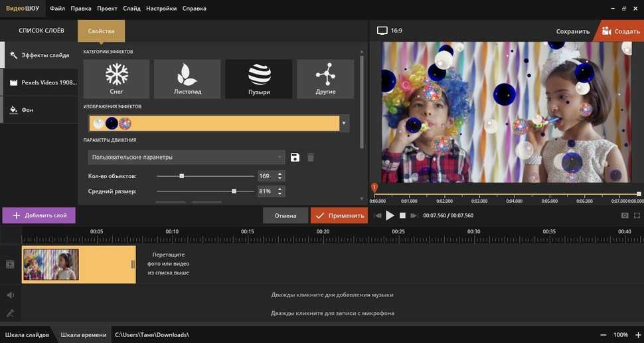Increase the Средний размер value with stepper
644x343 pixels.
point(280,189)
